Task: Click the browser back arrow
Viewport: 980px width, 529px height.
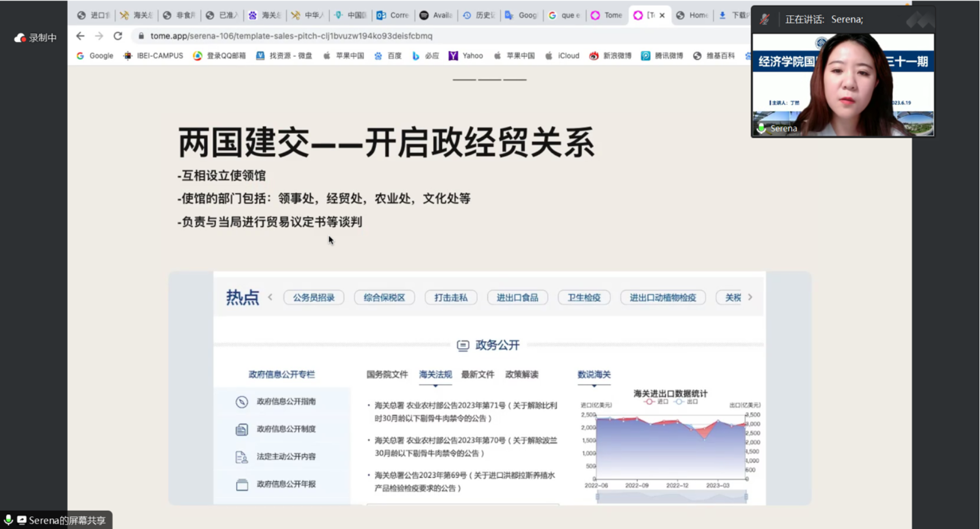Action: pos(80,36)
